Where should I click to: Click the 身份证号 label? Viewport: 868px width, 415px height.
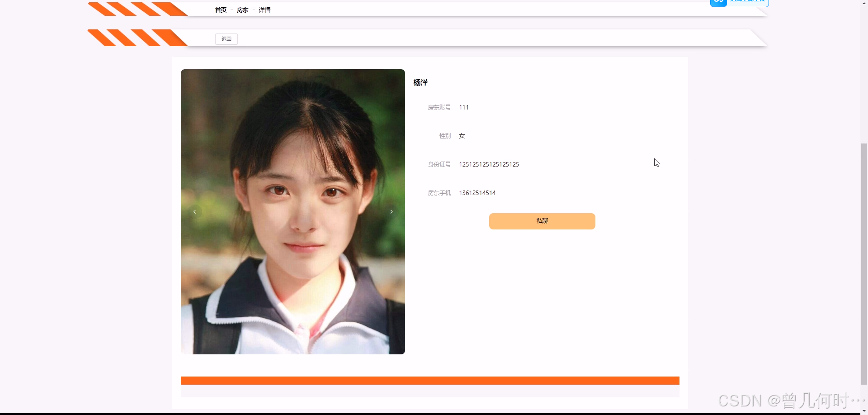439,164
